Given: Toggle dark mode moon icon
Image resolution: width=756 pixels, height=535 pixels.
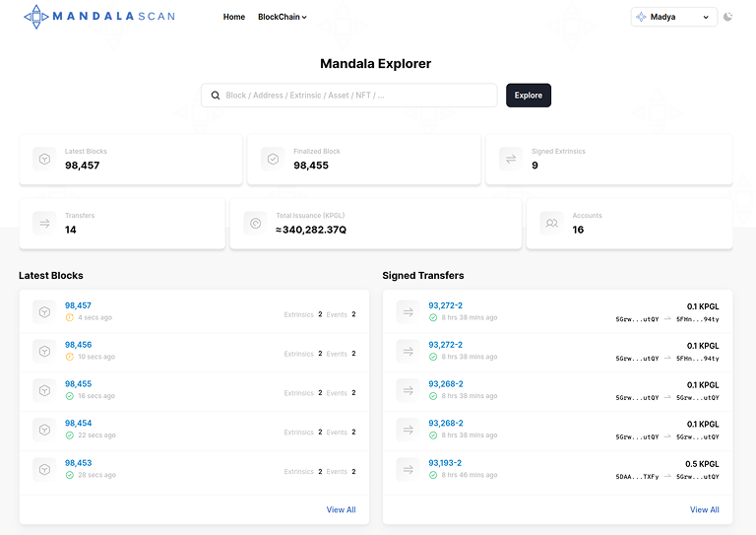Looking at the screenshot, I should 727,17.
